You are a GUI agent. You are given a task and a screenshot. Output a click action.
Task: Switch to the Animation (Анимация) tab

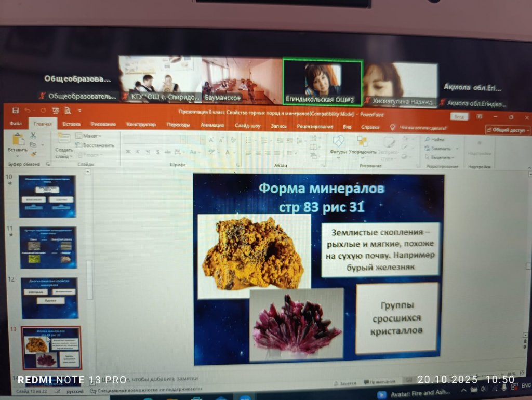(x=210, y=125)
